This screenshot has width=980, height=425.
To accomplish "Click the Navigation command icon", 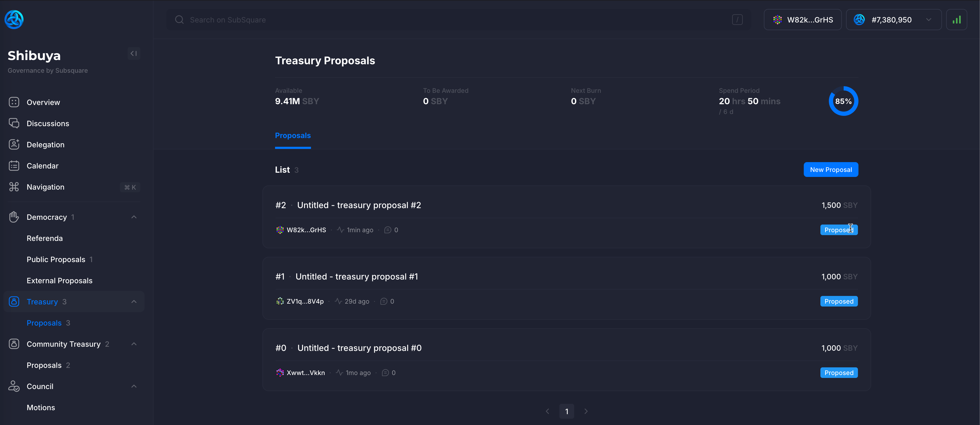I will tap(14, 187).
